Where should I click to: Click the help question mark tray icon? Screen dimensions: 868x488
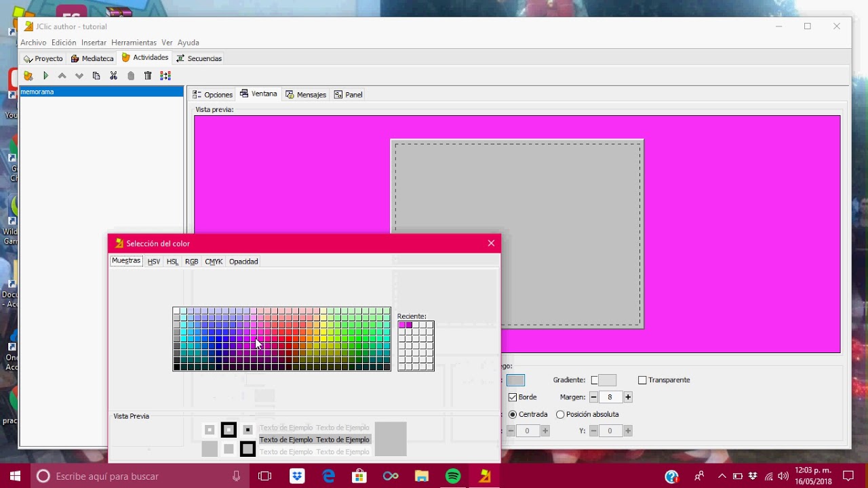(672, 476)
